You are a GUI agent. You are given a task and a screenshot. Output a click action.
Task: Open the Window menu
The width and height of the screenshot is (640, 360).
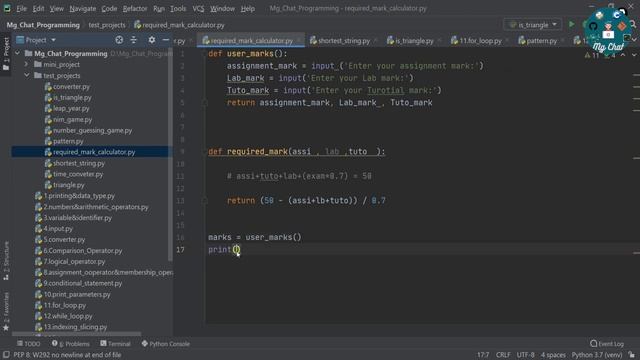(222, 8)
